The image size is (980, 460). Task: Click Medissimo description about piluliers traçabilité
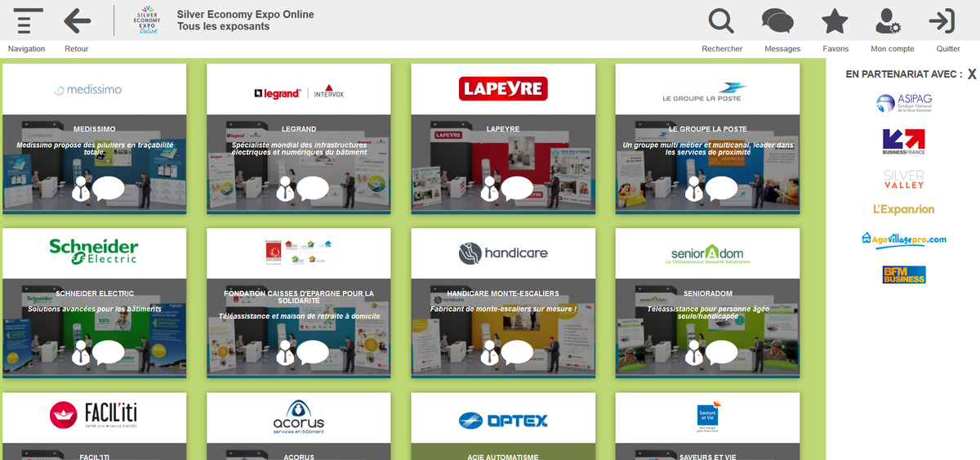pos(95,149)
